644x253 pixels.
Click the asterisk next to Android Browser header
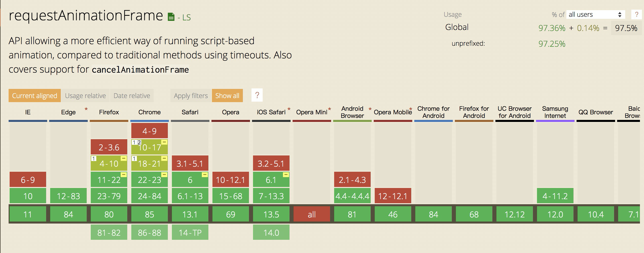pos(370,109)
